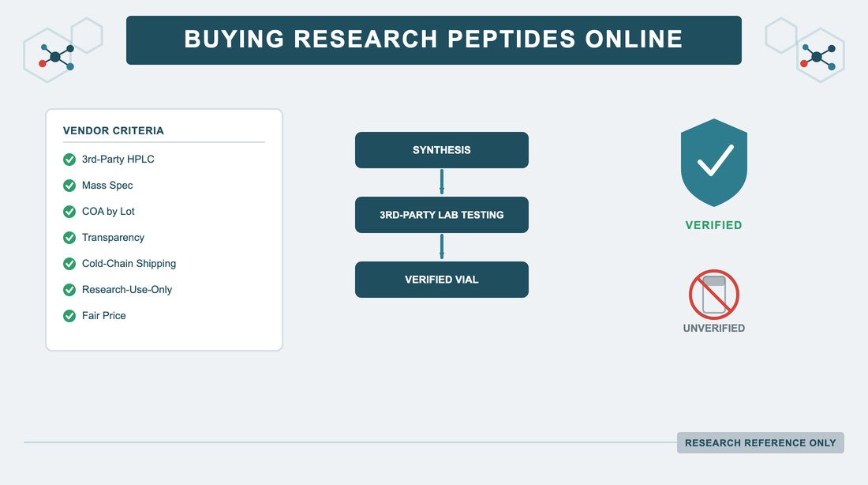Toggle the 3rd-Party HPLC checkmark

click(x=69, y=160)
